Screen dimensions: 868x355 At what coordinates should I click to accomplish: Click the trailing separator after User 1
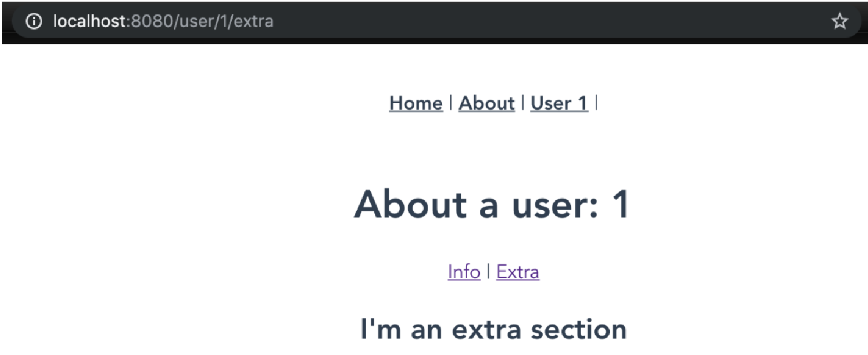coord(596,103)
